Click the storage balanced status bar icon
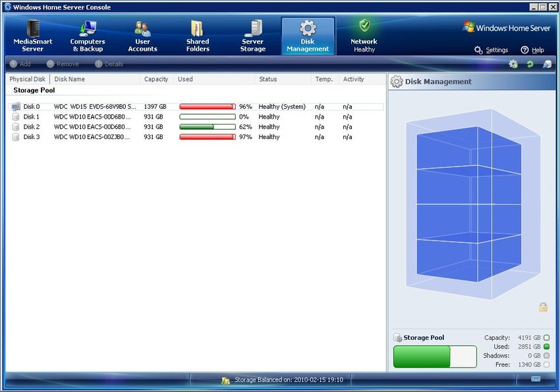 coord(225,381)
